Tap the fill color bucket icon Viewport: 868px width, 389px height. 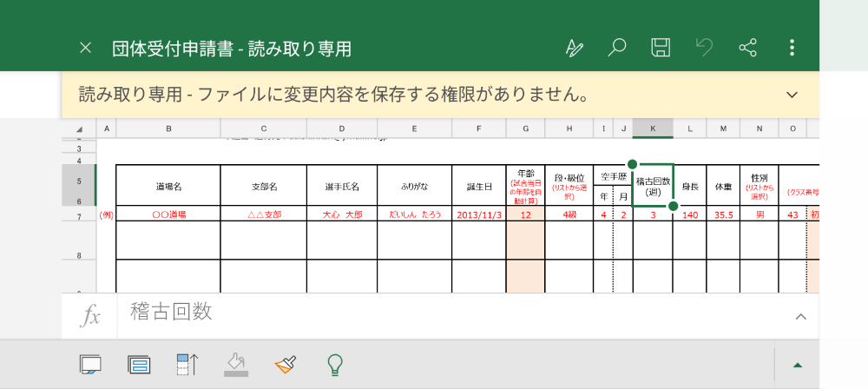tap(236, 365)
